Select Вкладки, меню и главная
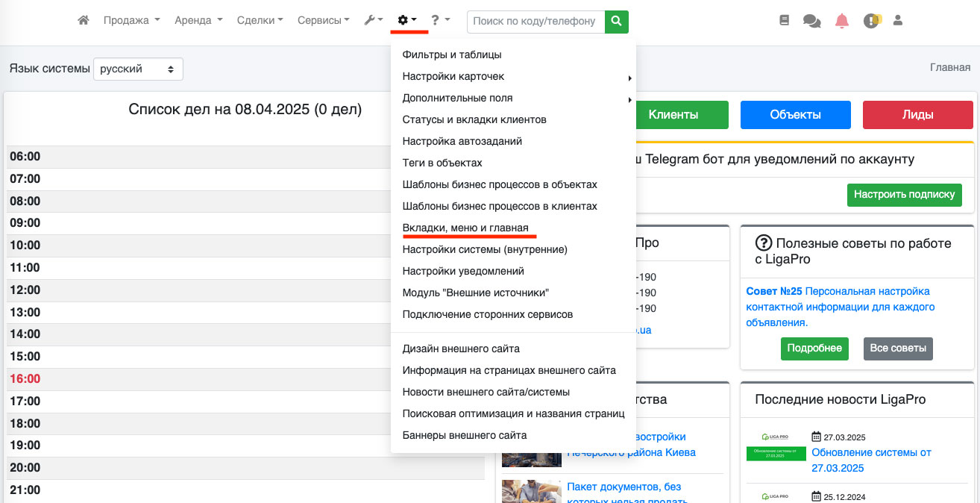The image size is (980, 503). (465, 228)
